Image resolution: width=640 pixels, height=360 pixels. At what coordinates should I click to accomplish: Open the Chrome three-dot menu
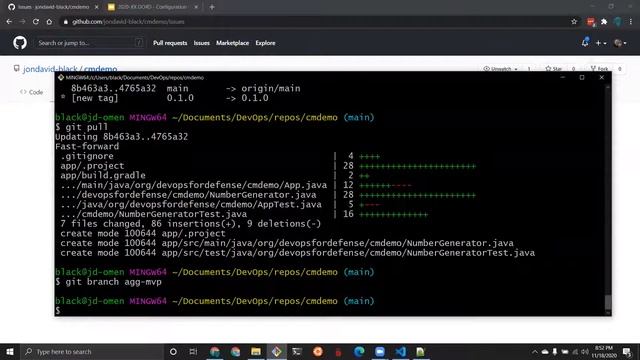631,22
